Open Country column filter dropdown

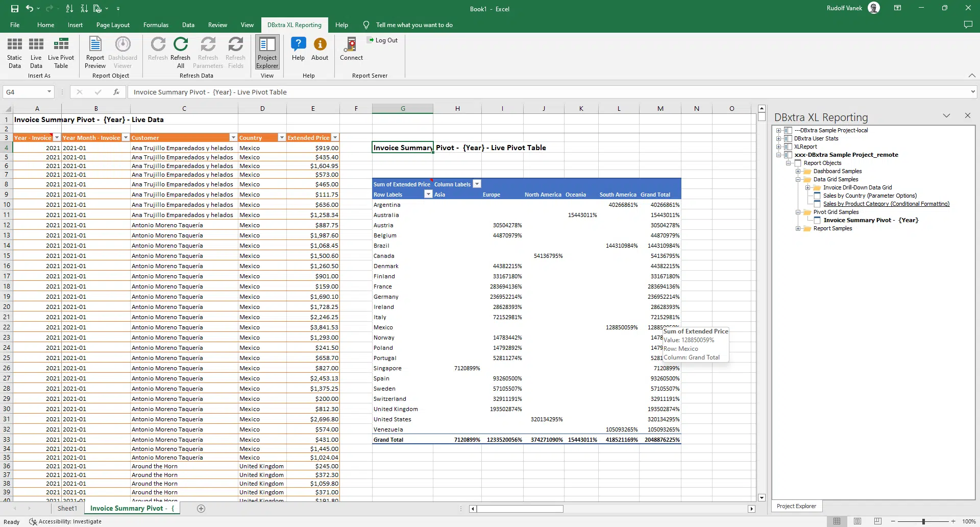(281, 138)
